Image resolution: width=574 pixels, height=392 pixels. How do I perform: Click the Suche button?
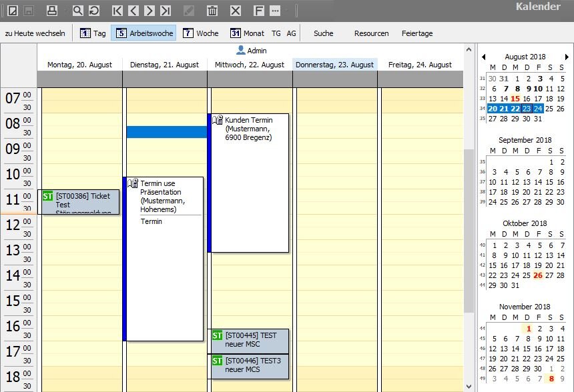pos(323,33)
